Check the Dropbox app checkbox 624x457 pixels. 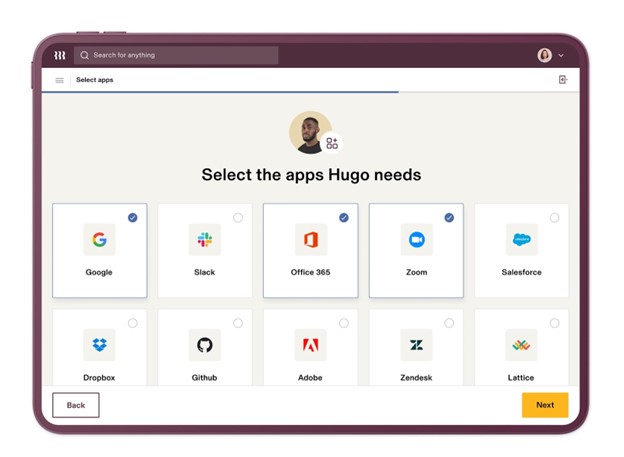(133, 323)
